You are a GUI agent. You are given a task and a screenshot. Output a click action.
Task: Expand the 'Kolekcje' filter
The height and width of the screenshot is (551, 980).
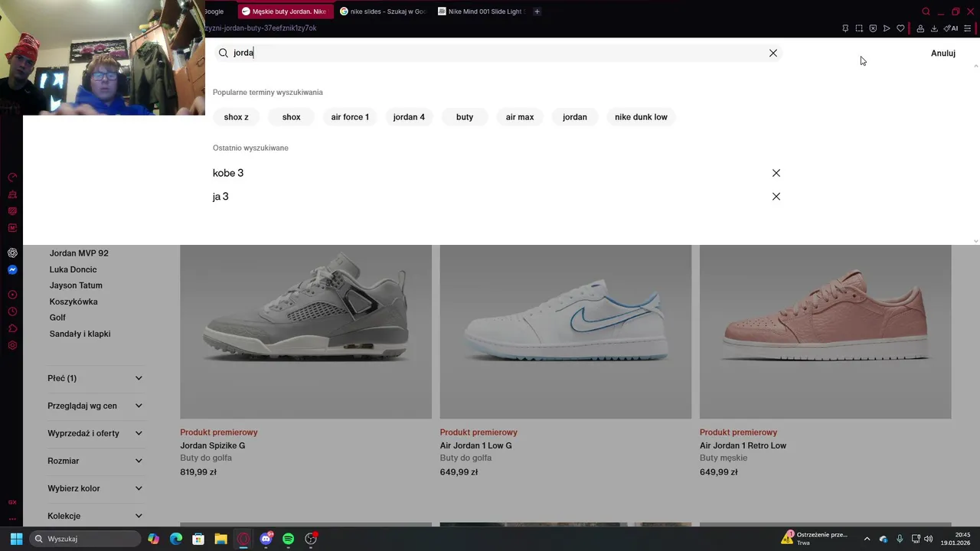click(95, 516)
